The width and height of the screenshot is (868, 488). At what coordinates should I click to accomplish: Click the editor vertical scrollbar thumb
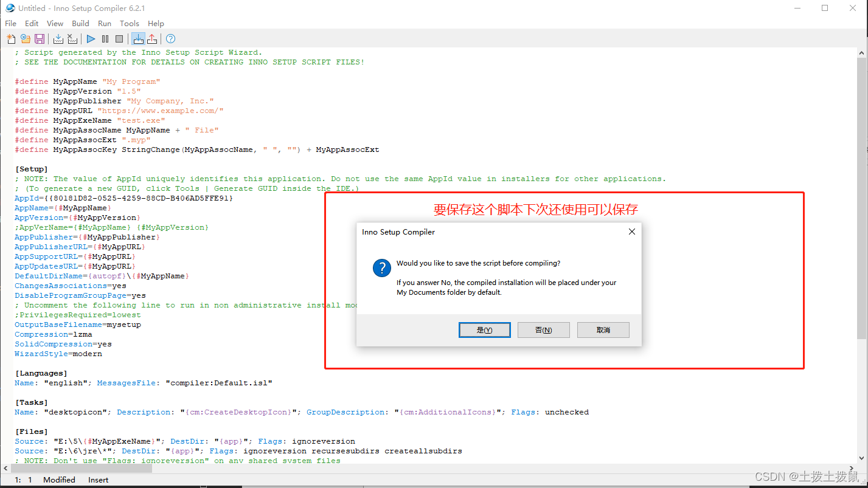(861, 199)
